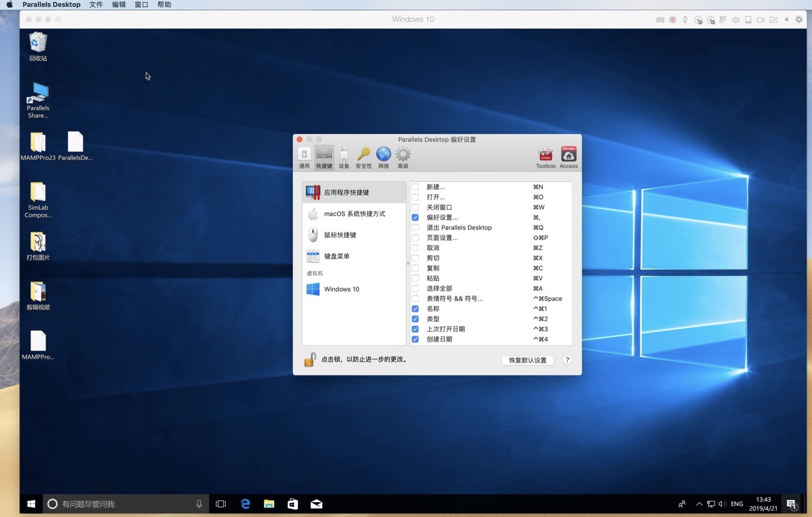Image resolution: width=812 pixels, height=517 pixels.
Task: Click the red CPU chip status icon
Action: (x=673, y=20)
